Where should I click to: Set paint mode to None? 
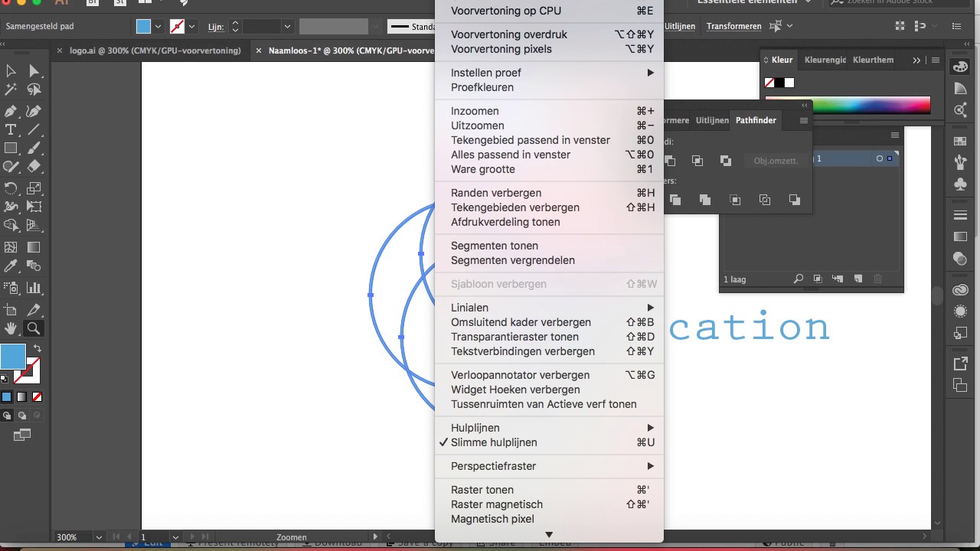(x=37, y=397)
